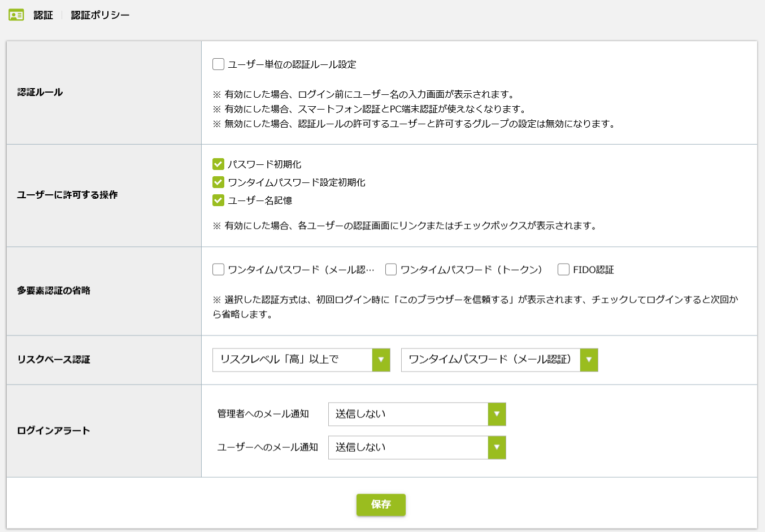Click the note about スマートフォン認証とPC端末認証
The height and width of the screenshot is (532, 765).
pos(370,109)
